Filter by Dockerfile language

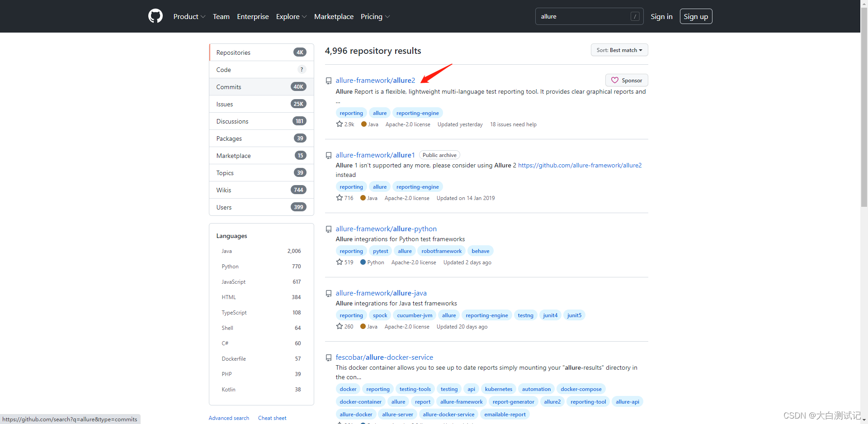(x=261, y=359)
